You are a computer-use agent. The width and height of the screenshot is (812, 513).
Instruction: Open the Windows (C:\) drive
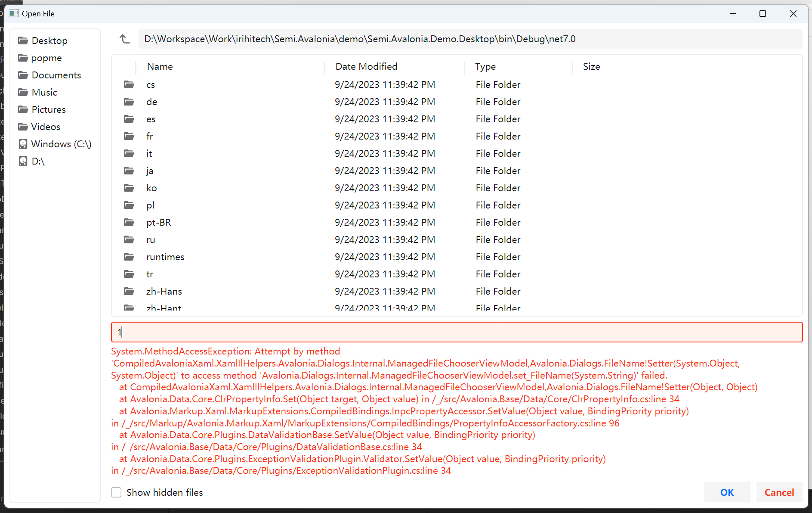(62, 144)
